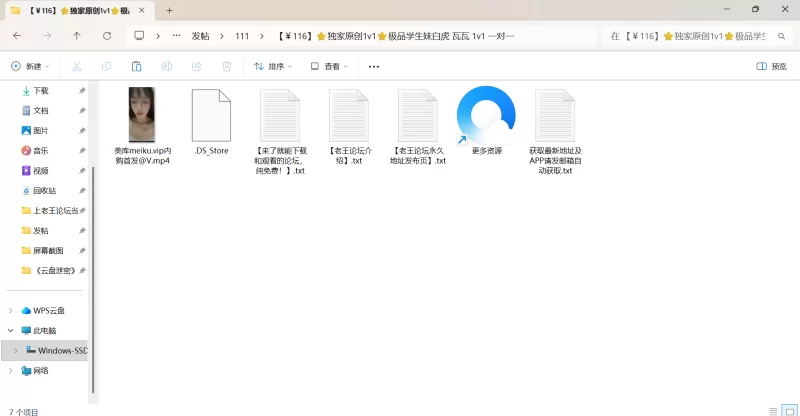Select 此电脑 in navigation pane
This screenshot has width=800, height=416.
click(x=39, y=330)
